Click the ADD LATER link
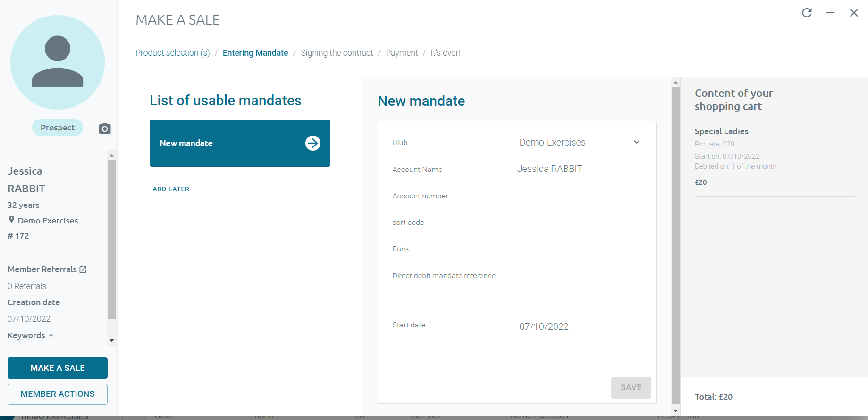 pos(171,189)
